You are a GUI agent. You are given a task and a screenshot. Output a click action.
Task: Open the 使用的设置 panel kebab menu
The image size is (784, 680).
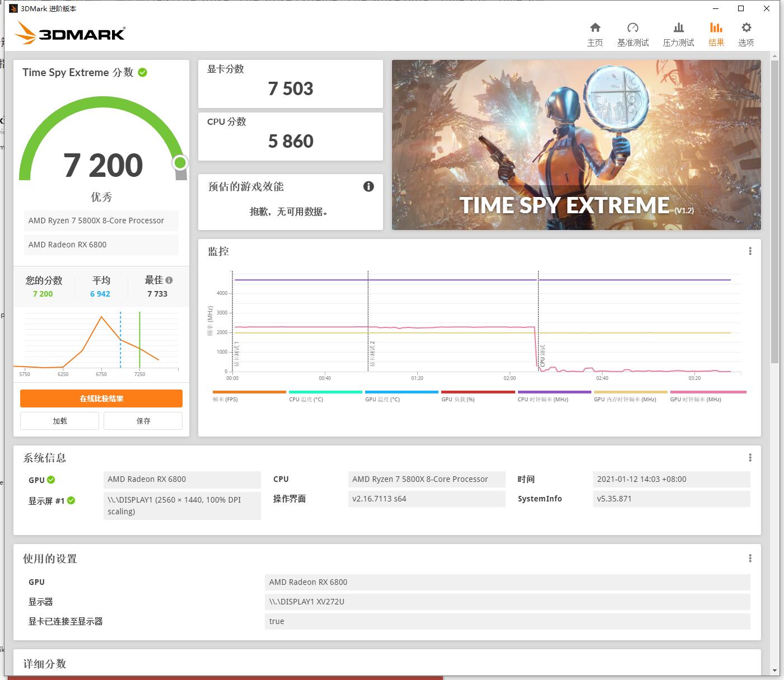tap(750, 558)
